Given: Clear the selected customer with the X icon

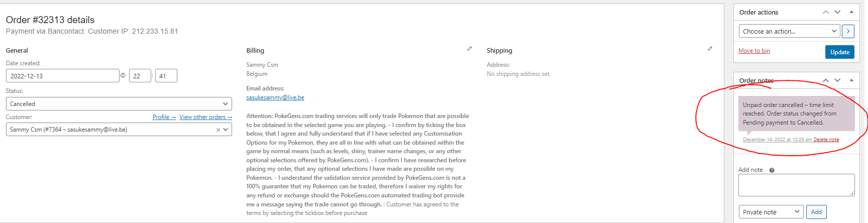Looking at the screenshot, I should (x=218, y=130).
